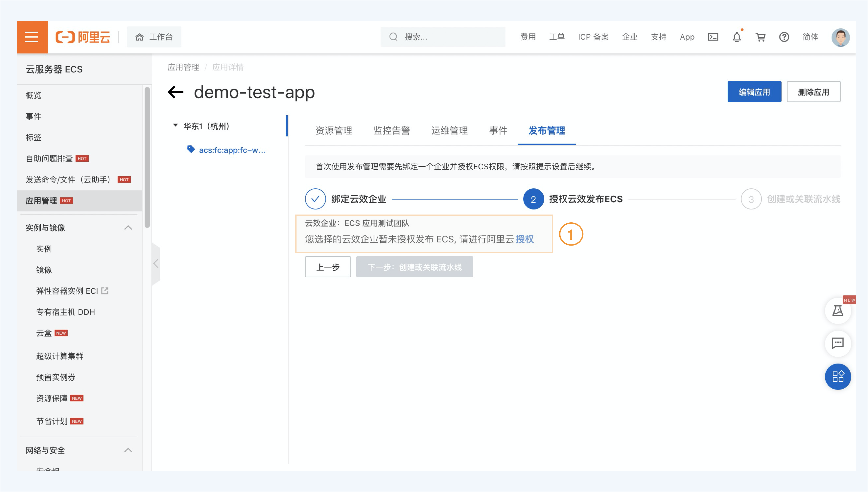Switch to the 事件 tab
Screen dimensions: 868x492
point(498,130)
